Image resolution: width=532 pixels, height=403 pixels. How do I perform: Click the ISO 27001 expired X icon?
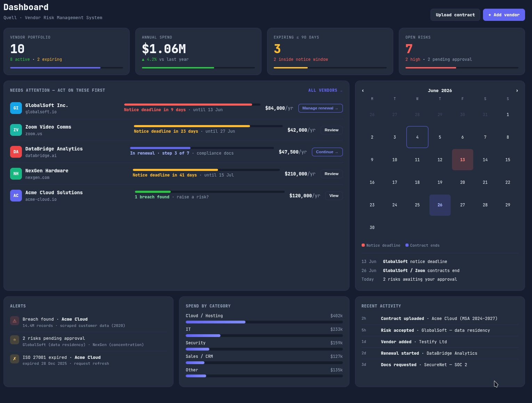point(15,359)
